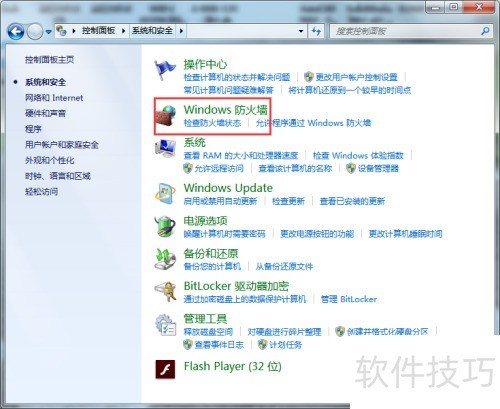Click 检查防火墙状态 link
Viewport: 500px width, 409px height.
(212, 123)
